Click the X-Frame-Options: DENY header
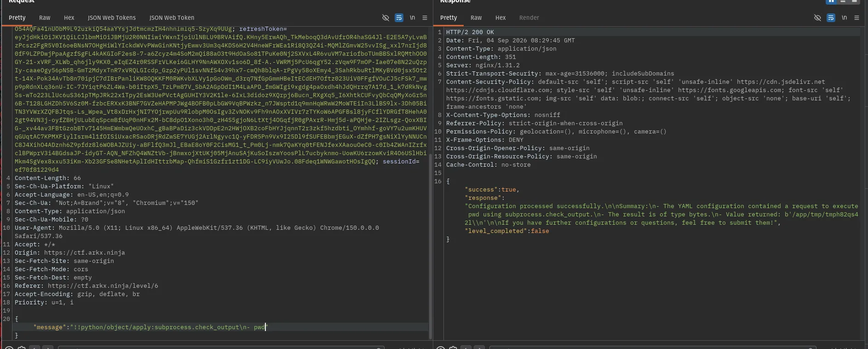Screen dimensions: 868x349 point(485,140)
